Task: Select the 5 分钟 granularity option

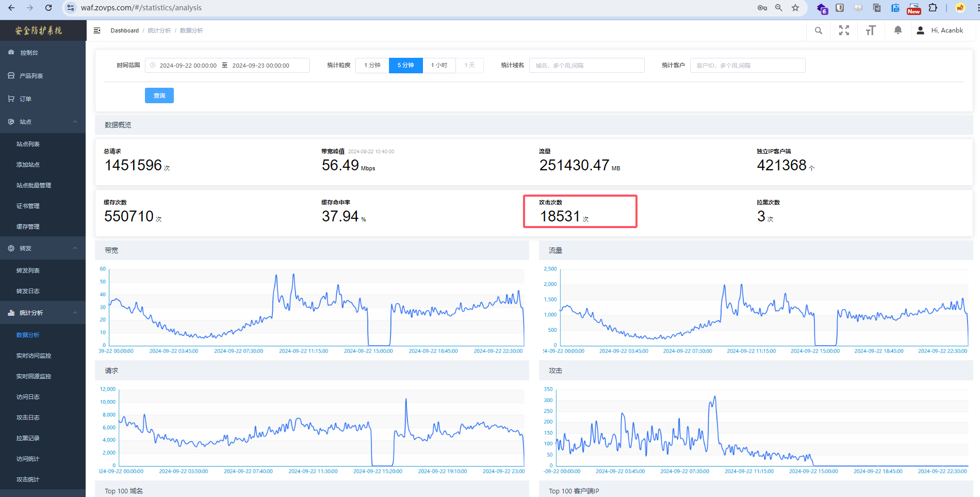Action: [406, 66]
